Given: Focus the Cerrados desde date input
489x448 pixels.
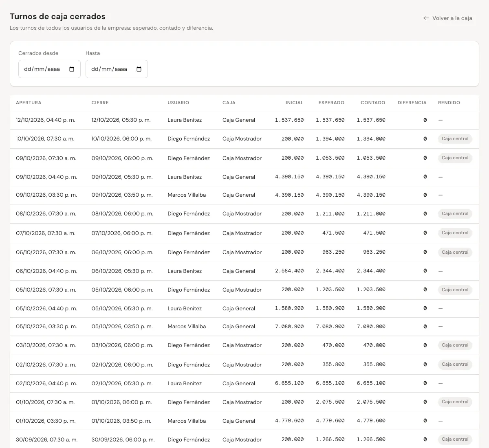Looking at the screenshot, I should point(49,69).
